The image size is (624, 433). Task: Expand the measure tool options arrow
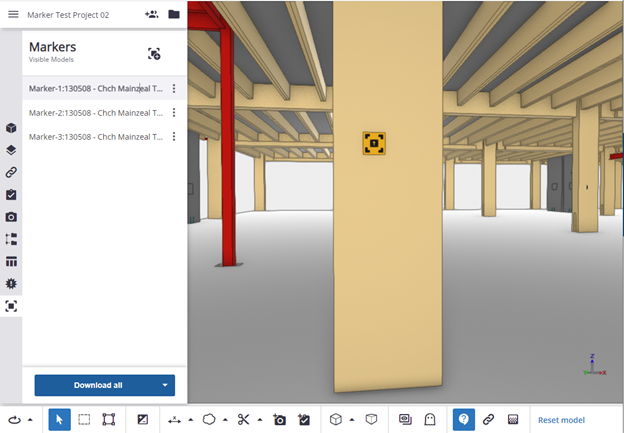pyautogui.click(x=190, y=420)
